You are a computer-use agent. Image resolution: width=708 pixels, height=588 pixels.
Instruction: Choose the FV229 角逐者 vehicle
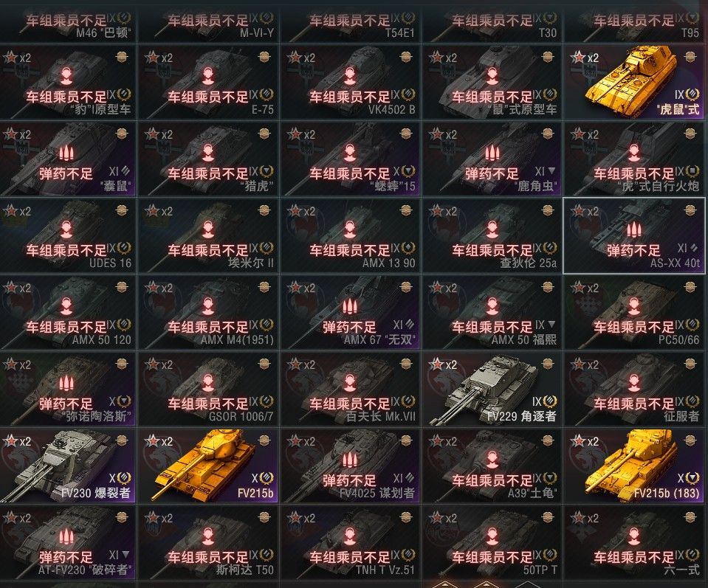coord(492,389)
